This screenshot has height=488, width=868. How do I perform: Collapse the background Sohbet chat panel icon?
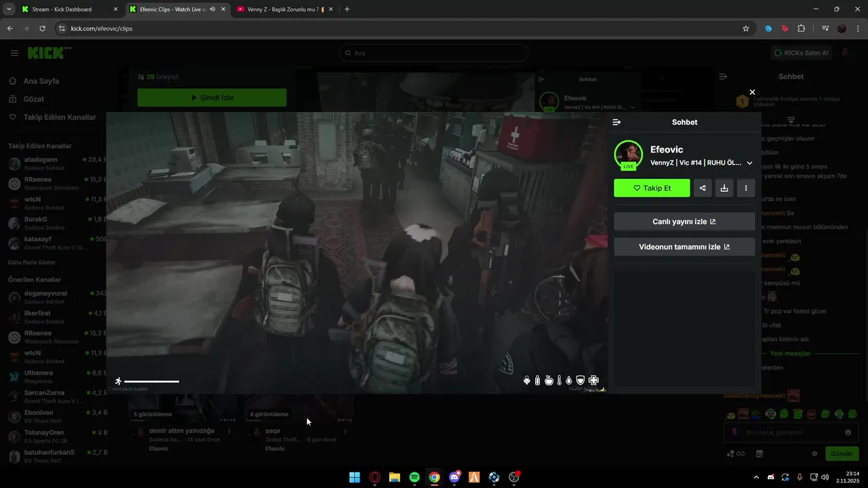pyautogui.click(x=723, y=77)
